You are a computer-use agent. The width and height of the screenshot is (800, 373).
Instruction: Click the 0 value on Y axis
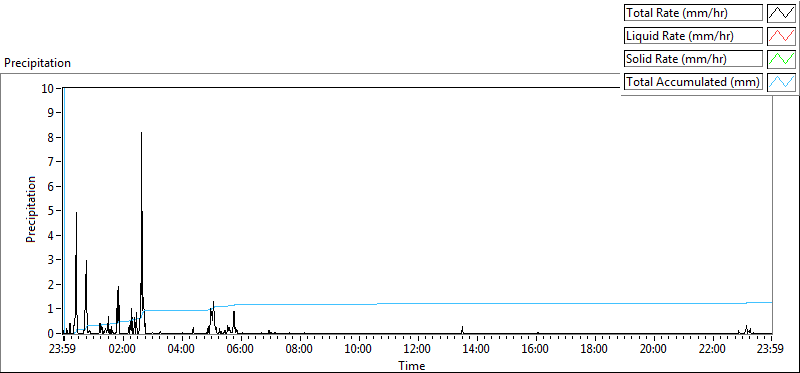(x=51, y=334)
